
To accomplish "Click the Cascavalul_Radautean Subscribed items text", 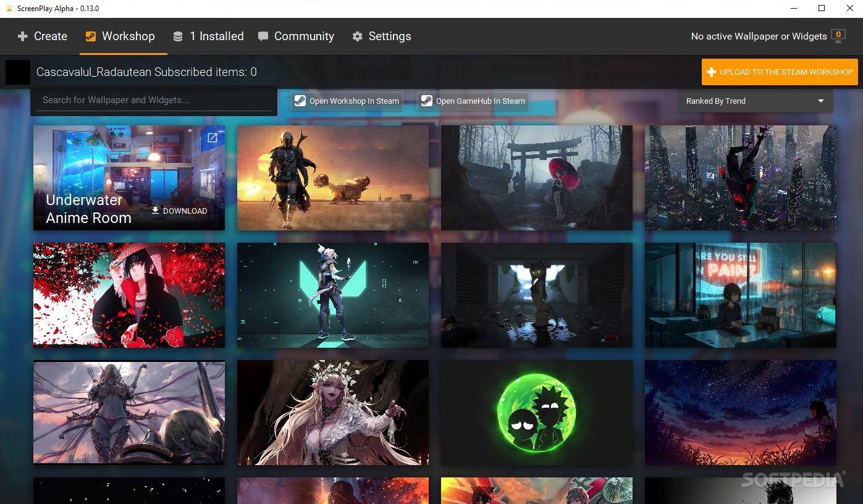I will (146, 72).
